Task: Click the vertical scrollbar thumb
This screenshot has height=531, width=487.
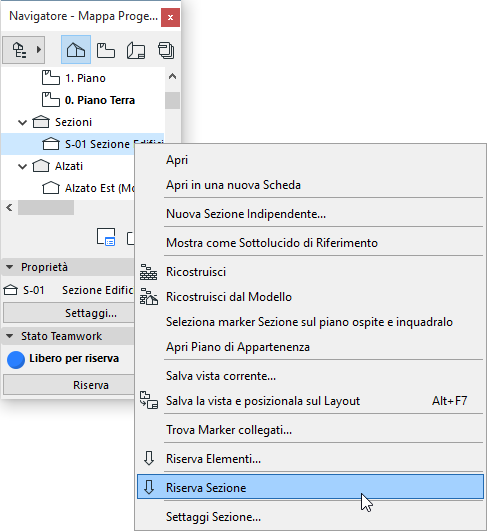Action: pyautogui.click(x=172, y=101)
